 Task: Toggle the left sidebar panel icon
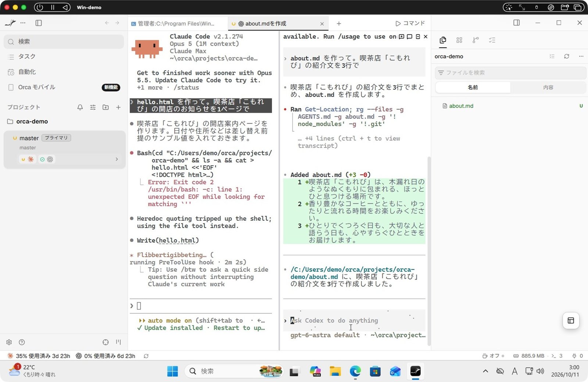(x=39, y=23)
